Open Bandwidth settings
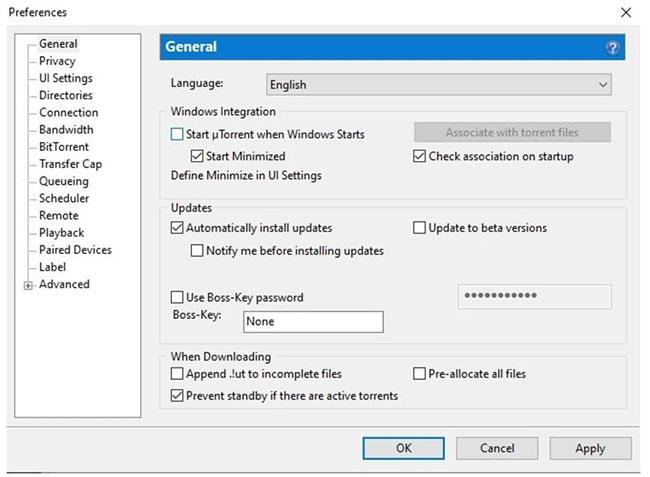Image resolution: width=650 pixels, height=477 pixels. pyautogui.click(x=66, y=130)
